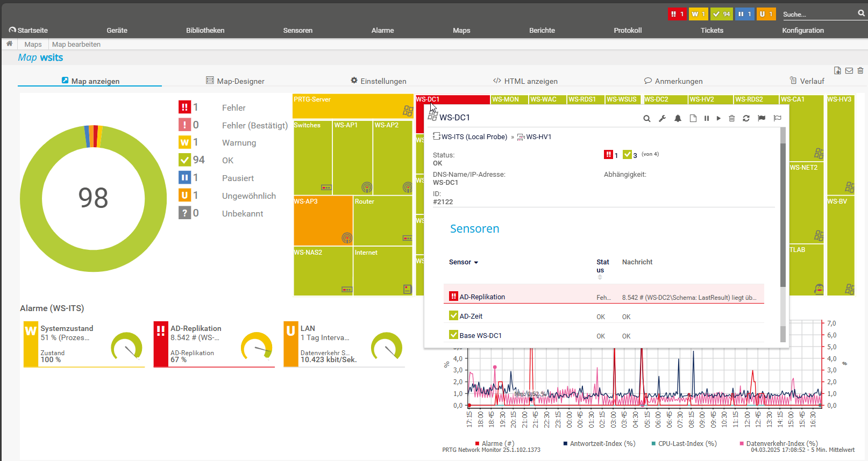Click the 98 sensors donut chart
868x461 pixels.
point(93,198)
